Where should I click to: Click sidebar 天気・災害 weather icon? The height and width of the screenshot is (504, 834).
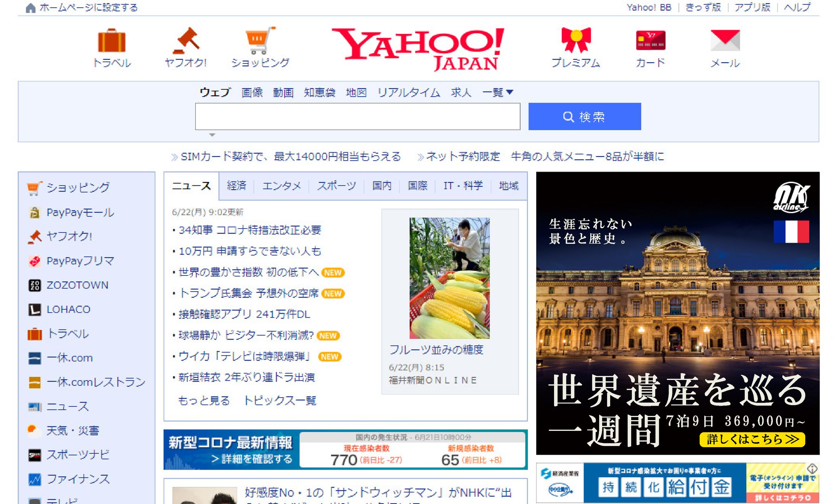pyautogui.click(x=34, y=431)
